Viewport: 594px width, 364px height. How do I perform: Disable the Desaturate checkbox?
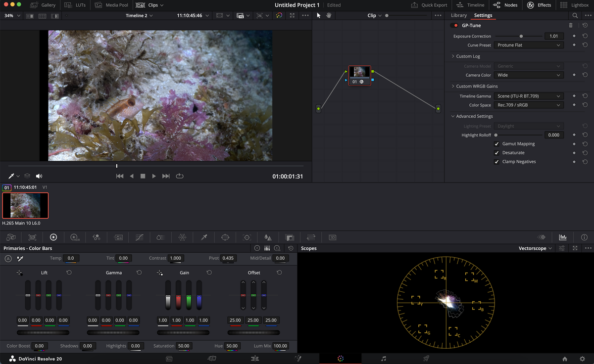pyautogui.click(x=496, y=153)
